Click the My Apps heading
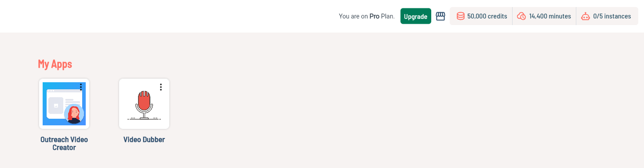This screenshot has width=644, height=168. (x=55, y=64)
